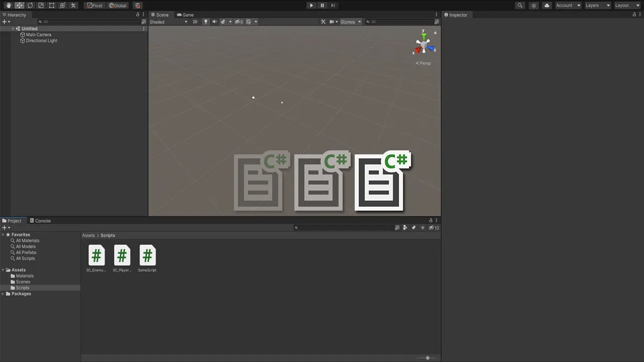Toggle scene lighting bulb button

click(205, 22)
